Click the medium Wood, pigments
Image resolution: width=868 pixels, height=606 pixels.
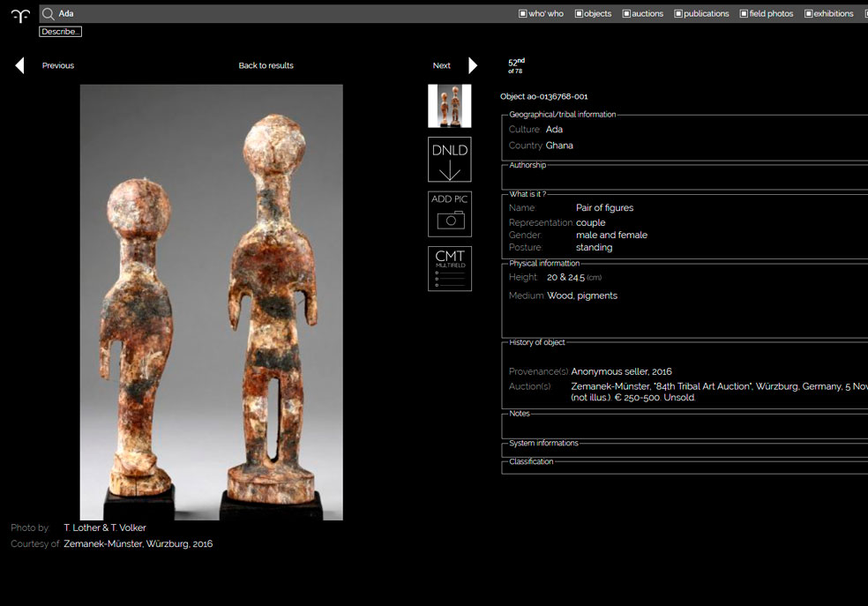point(582,296)
